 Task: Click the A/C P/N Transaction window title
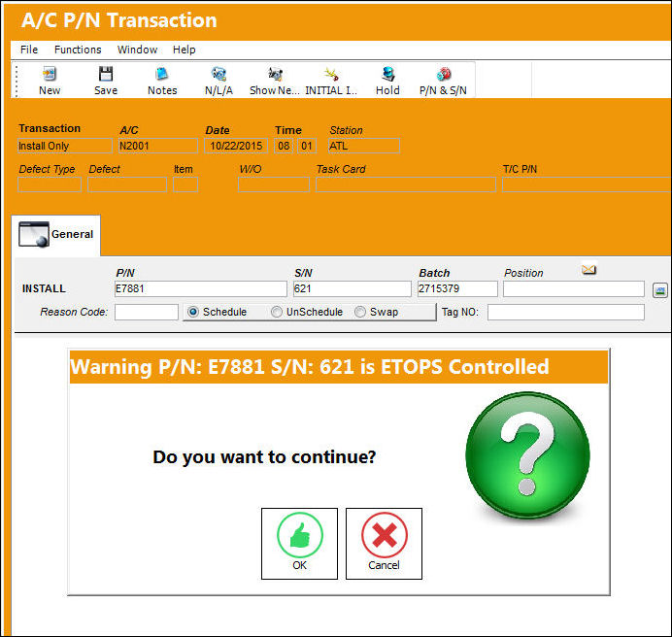[119, 20]
